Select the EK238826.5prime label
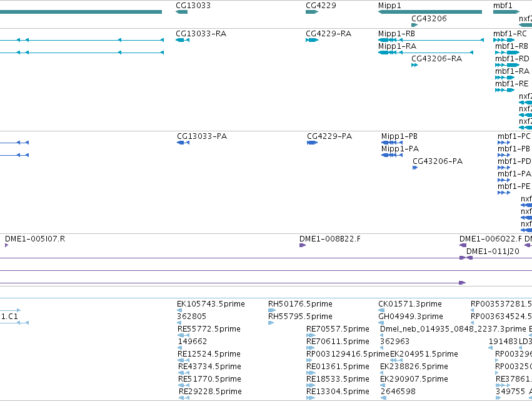The width and height of the screenshot is (532, 401). (x=414, y=367)
